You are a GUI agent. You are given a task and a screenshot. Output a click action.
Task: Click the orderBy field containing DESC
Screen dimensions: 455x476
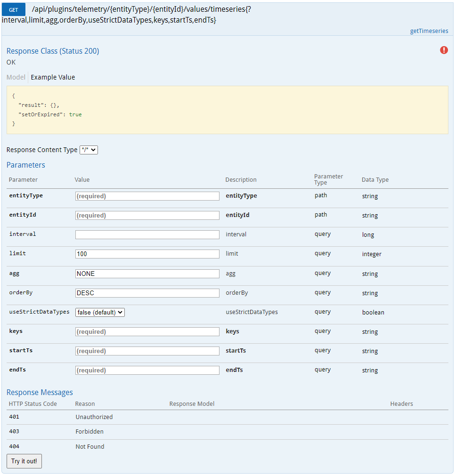(x=147, y=293)
